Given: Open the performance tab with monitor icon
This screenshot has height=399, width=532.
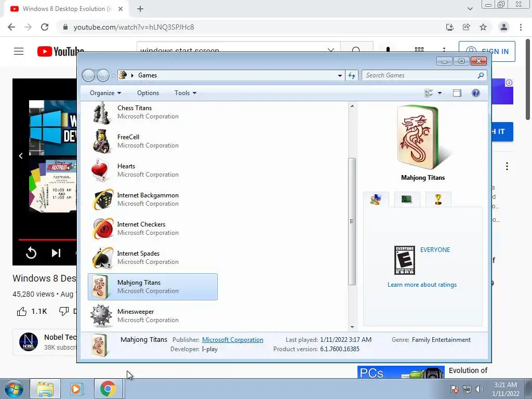Looking at the screenshot, I should tap(407, 199).
